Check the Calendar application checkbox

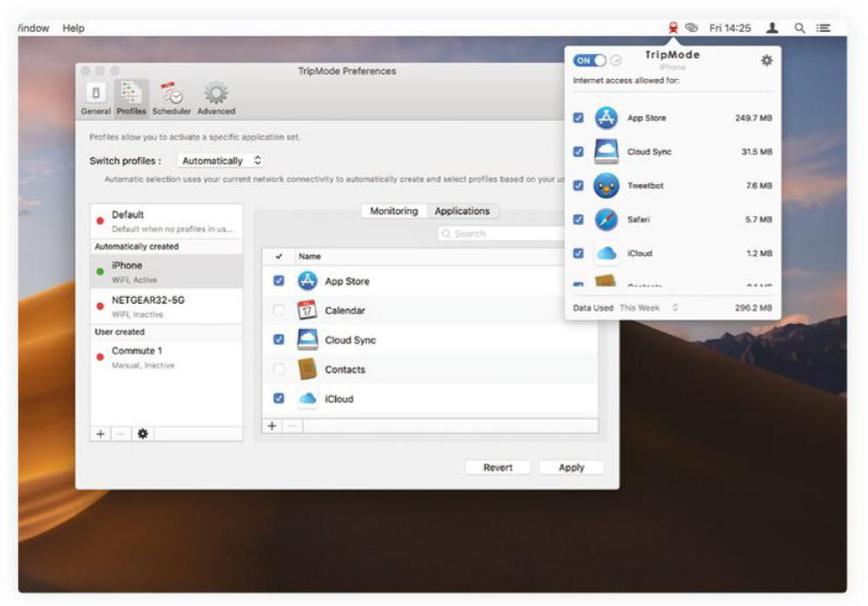pos(279,310)
